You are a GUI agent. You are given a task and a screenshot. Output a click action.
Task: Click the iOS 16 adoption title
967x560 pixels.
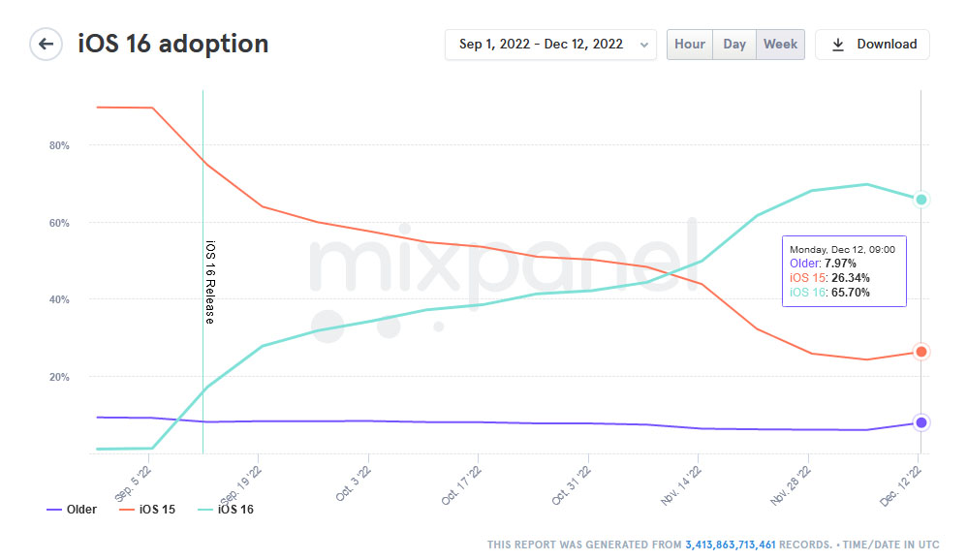tap(173, 45)
